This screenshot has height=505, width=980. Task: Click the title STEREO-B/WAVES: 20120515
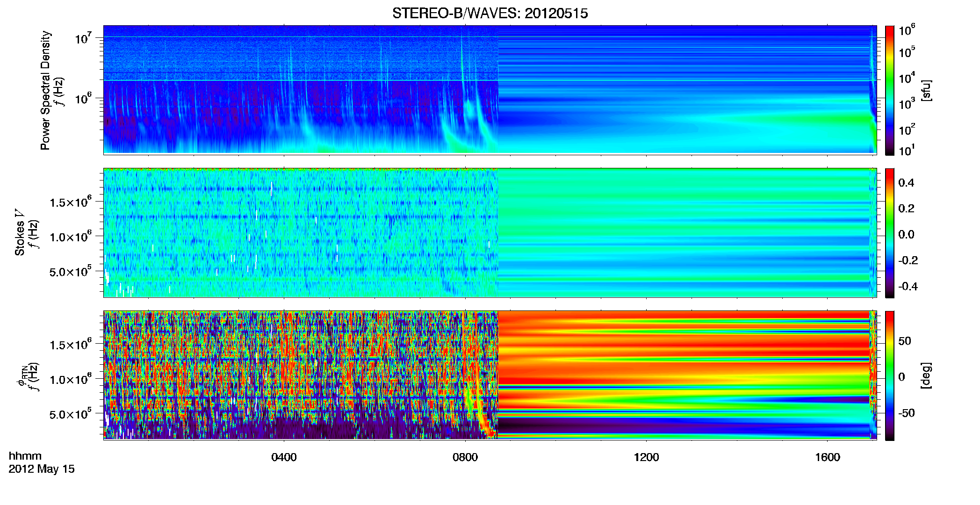(490, 13)
